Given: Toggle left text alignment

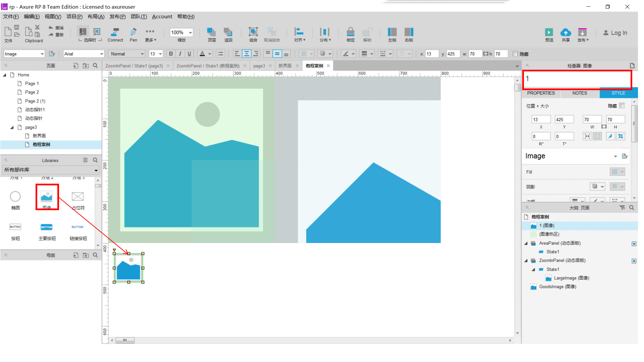Looking at the screenshot, I should coord(237,54).
